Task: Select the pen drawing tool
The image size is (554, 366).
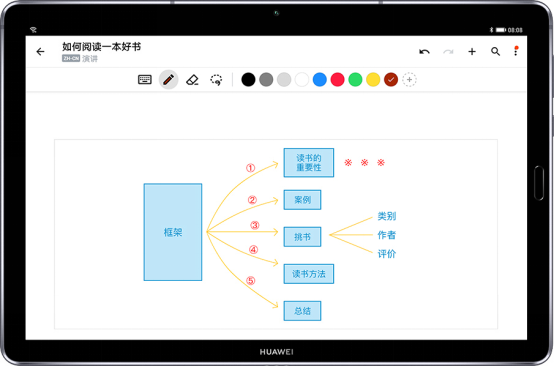Action: (169, 79)
